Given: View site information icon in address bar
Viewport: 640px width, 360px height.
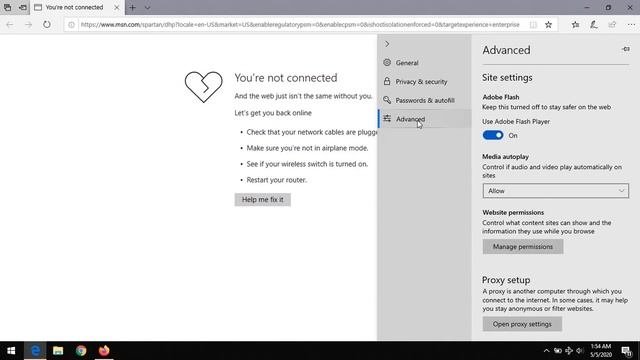Looking at the screenshot, I should point(71,24).
